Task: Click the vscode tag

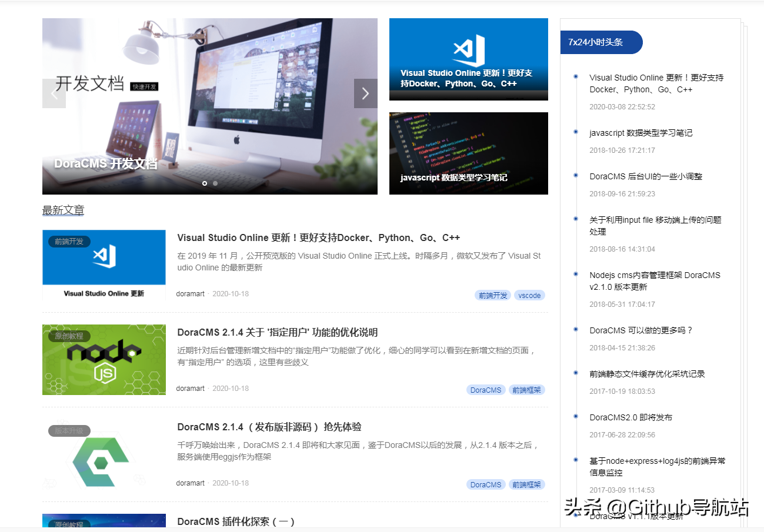Action: click(529, 295)
